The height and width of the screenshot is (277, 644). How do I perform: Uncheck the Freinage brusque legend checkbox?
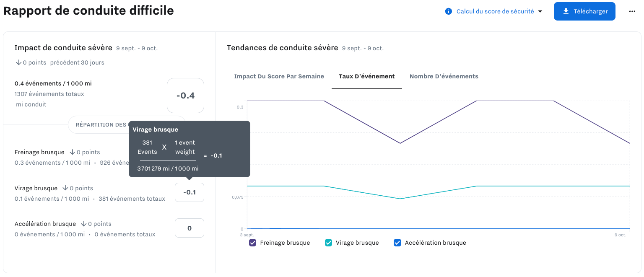point(252,243)
